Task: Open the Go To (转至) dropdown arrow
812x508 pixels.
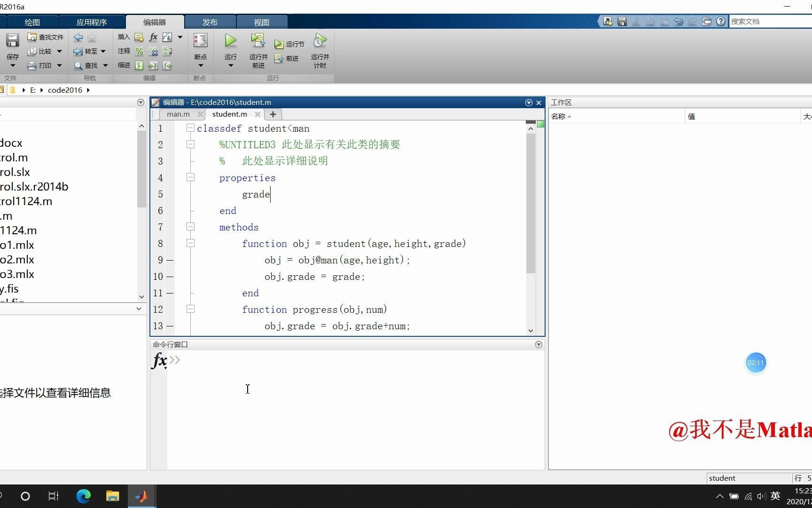Action: 103,51
